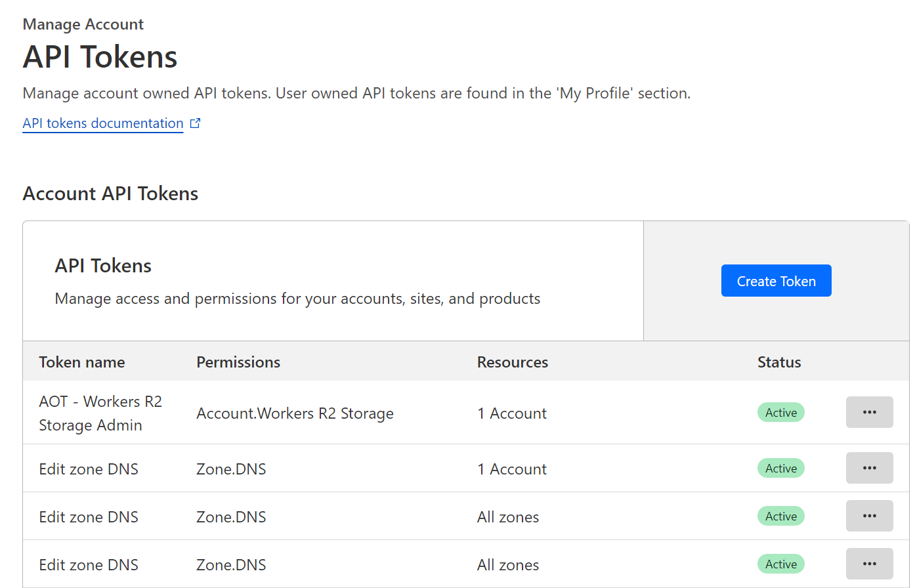This screenshot has width=915, height=588.
Task: Click the Resources column header
Action: 512,362
